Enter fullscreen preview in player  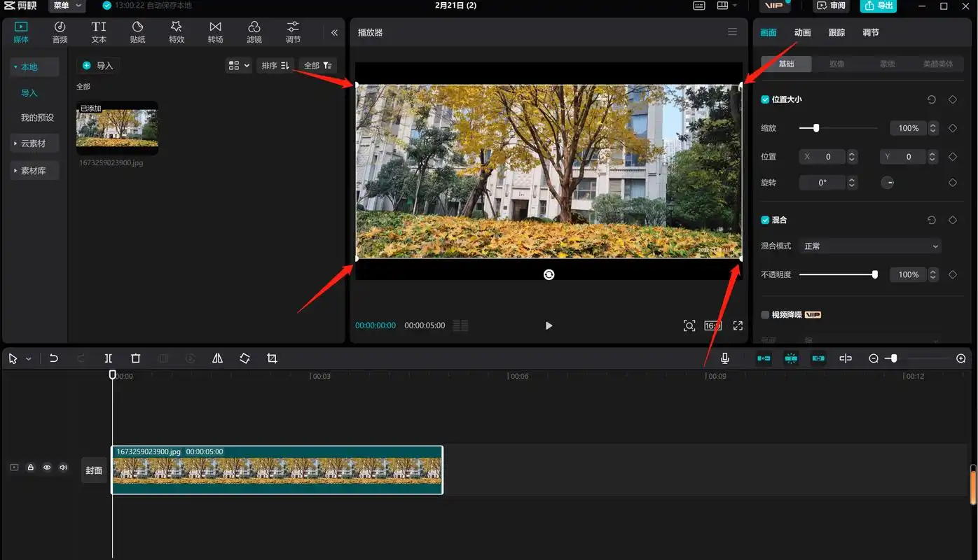pyautogui.click(x=738, y=325)
